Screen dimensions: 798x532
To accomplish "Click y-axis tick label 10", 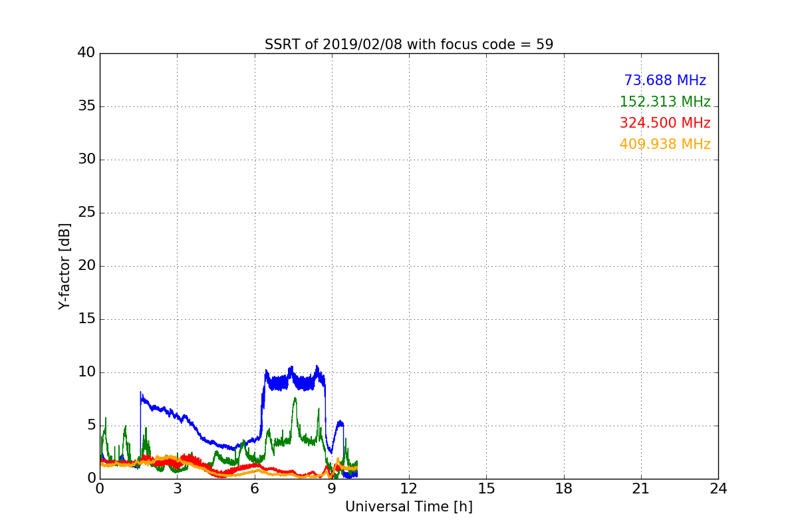I will coord(86,372).
